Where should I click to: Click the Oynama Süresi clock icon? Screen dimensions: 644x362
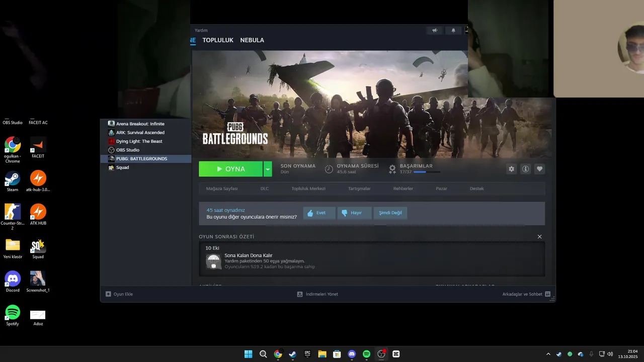(x=329, y=169)
